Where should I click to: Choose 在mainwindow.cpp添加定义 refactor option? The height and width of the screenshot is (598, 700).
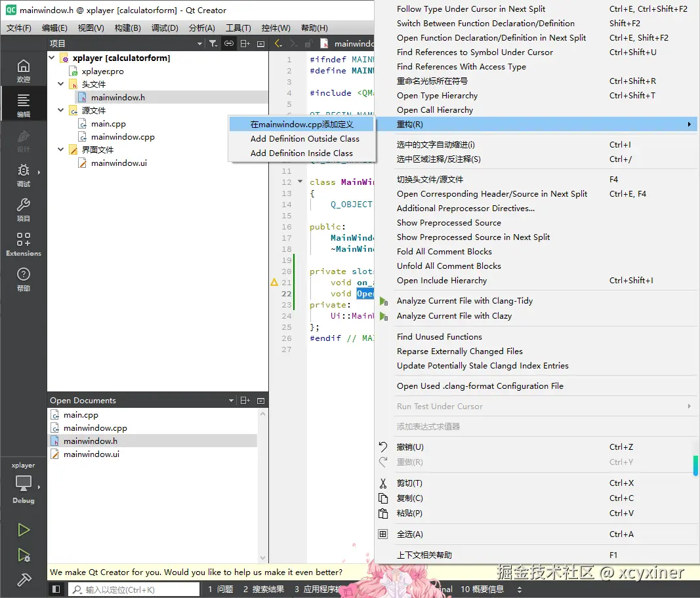tap(301, 125)
